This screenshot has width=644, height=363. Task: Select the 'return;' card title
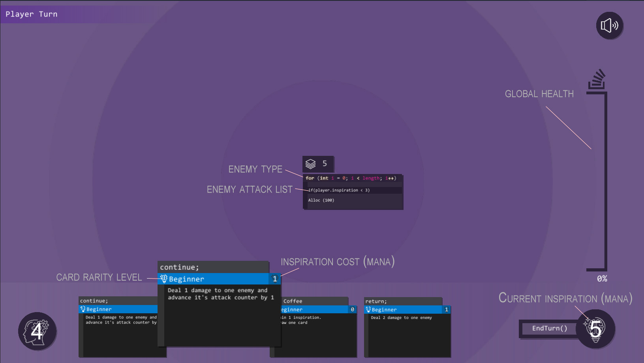pyautogui.click(x=376, y=301)
